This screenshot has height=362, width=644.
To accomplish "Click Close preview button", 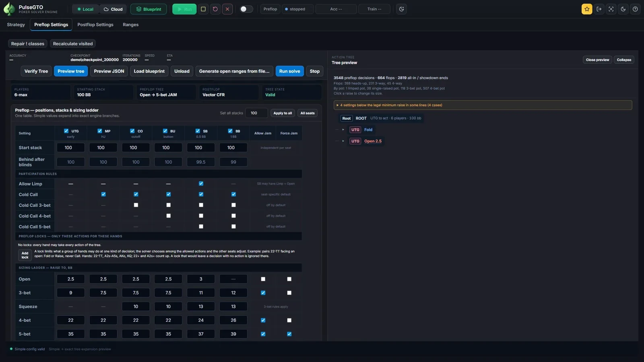I will pyautogui.click(x=597, y=60).
